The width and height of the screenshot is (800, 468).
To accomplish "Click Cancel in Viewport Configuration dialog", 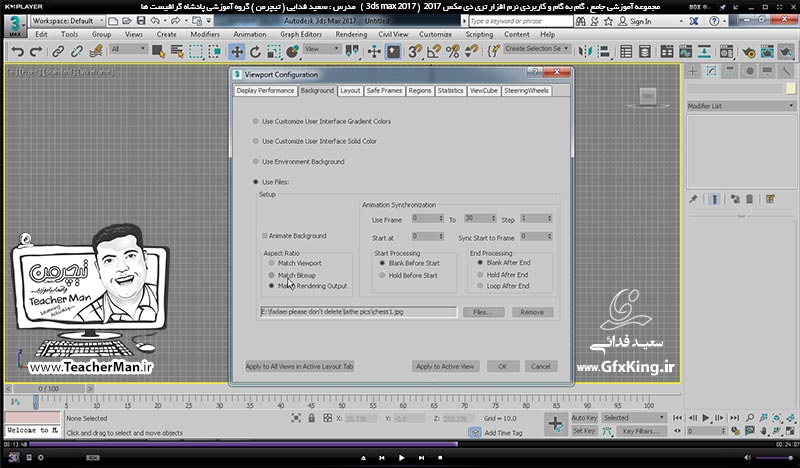I will pyautogui.click(x=540, y=366).
